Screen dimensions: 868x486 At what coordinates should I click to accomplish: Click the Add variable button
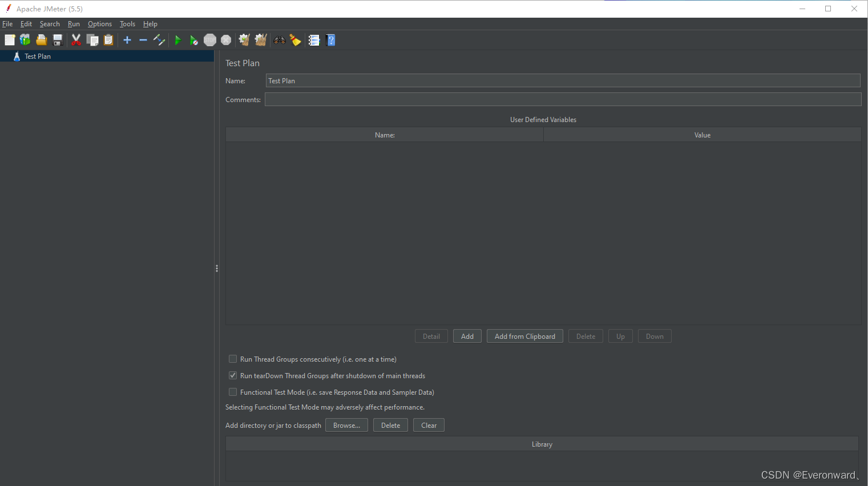click(x=467, y=336)
